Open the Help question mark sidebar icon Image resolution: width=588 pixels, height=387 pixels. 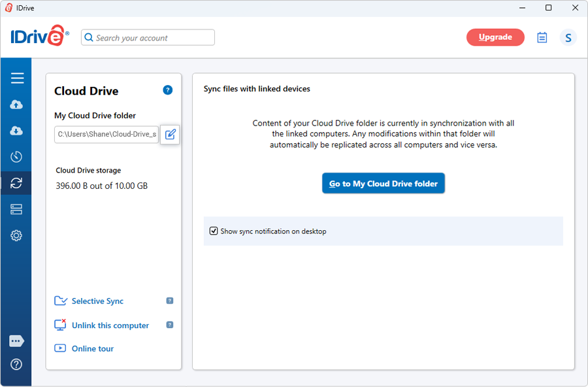coord(16,364)
